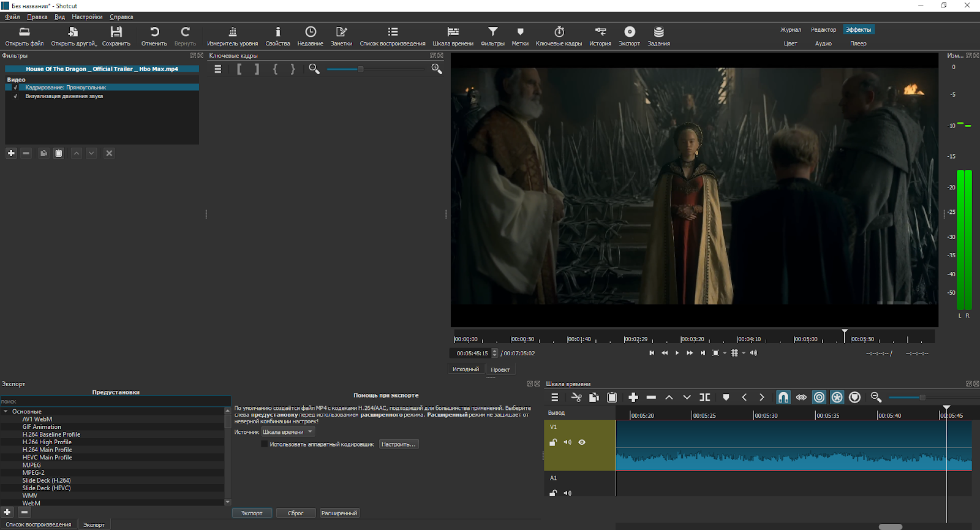Cut selection with timeline scissors icon
Image resolution: width=980 pixels, height=530 pixels.
[x=576, y=397]
